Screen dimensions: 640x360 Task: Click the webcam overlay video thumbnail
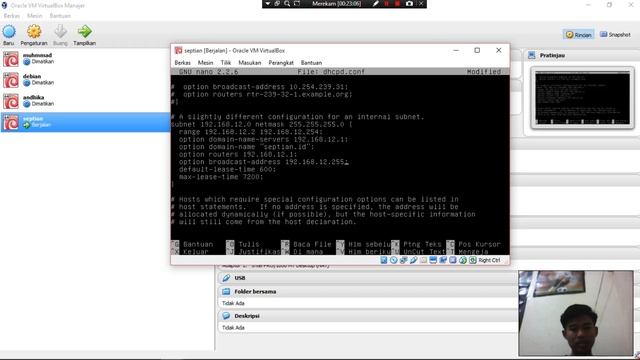(x=576, y=313)
